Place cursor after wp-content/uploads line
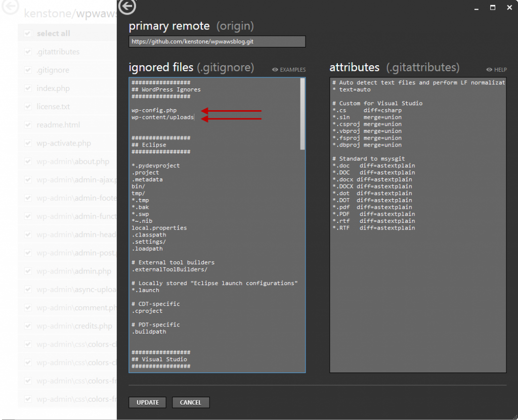Viewport: 518px width, 420px height. (x=194, y=117)
